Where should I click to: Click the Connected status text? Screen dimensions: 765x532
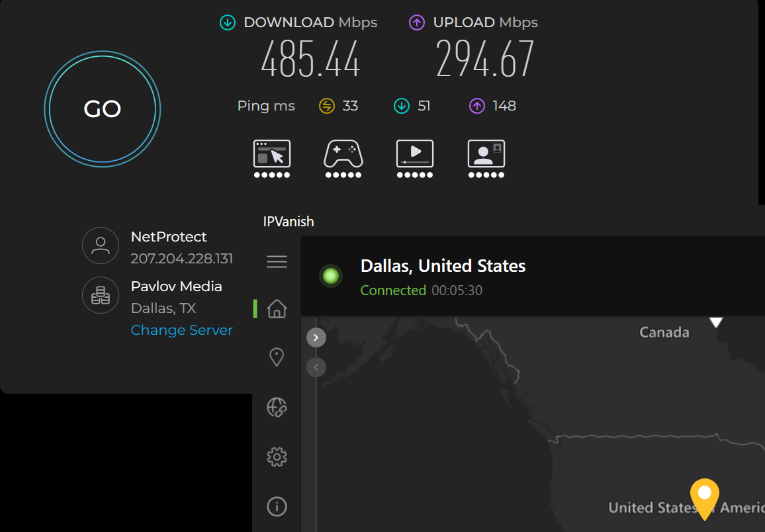[393, 290]
